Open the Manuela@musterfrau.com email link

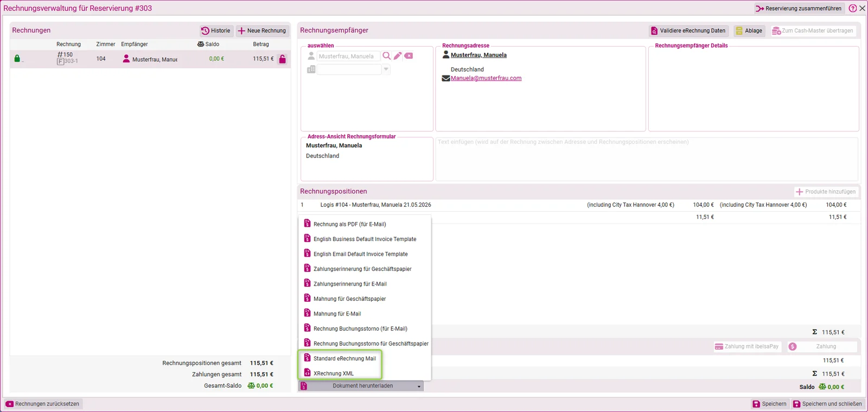click(486, 78)
